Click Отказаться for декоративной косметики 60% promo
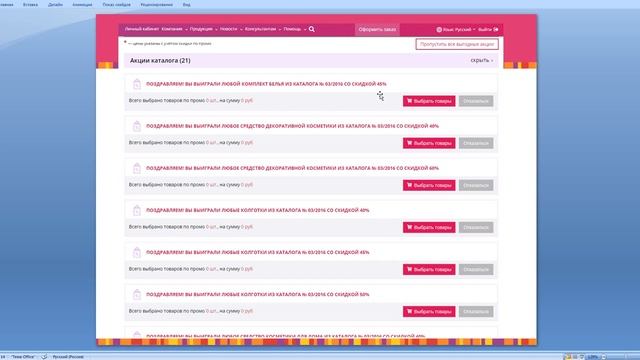 [x=476, y=185]
